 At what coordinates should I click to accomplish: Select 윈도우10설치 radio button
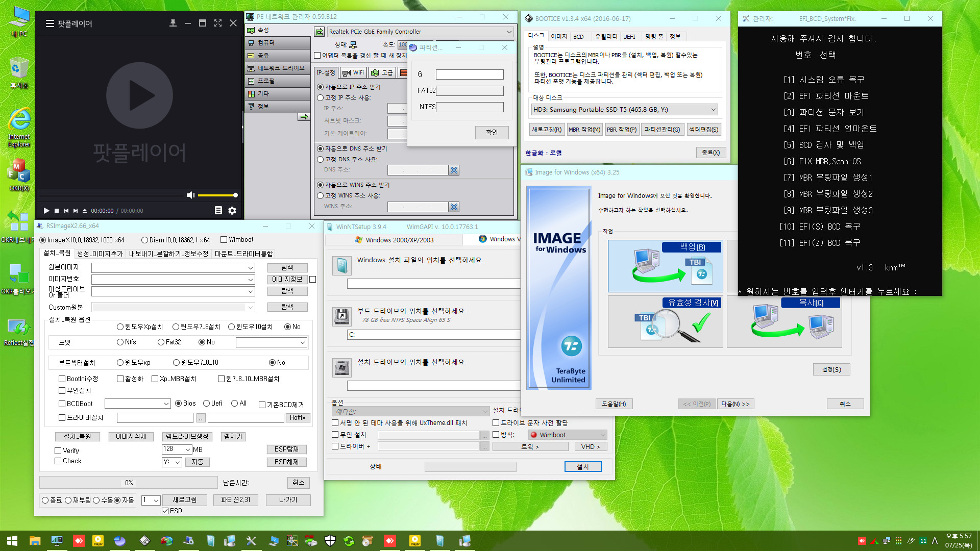coord(232,327)
